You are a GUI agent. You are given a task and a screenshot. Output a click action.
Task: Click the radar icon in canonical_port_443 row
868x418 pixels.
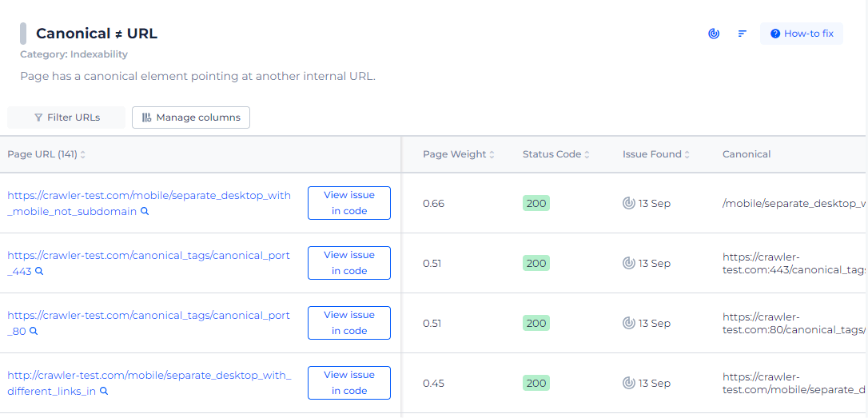click(628, 263)
